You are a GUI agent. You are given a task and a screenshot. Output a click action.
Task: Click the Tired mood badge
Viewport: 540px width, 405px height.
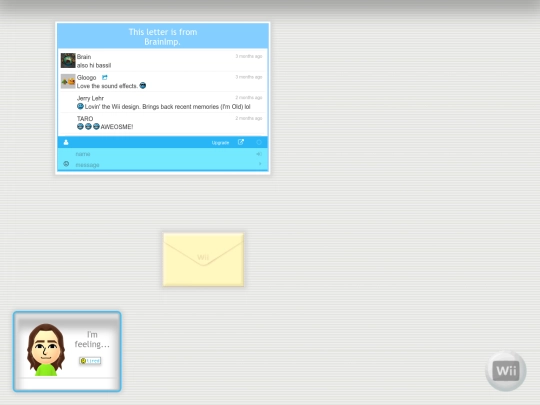pos(90,361)
